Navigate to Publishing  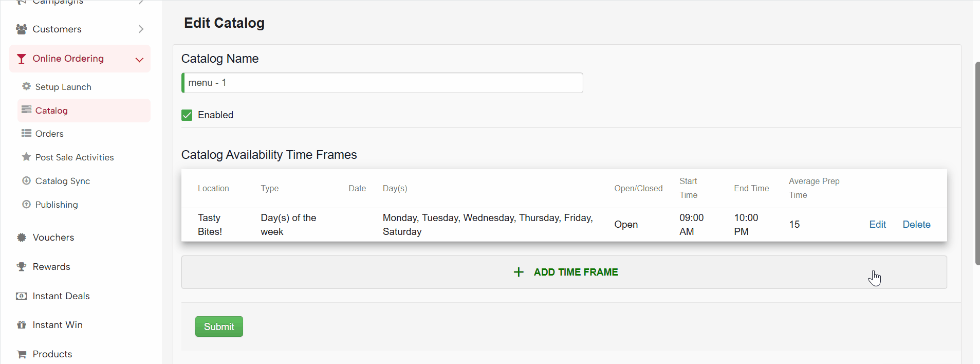pyautogui.click(x=57, y=205)
